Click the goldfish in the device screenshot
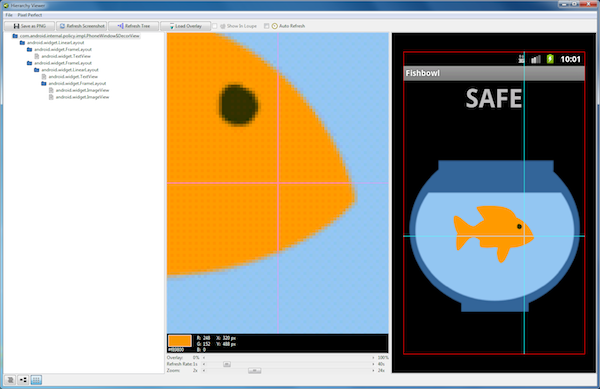600x389 pixels. pyautogui.click(x=494, y=234)
